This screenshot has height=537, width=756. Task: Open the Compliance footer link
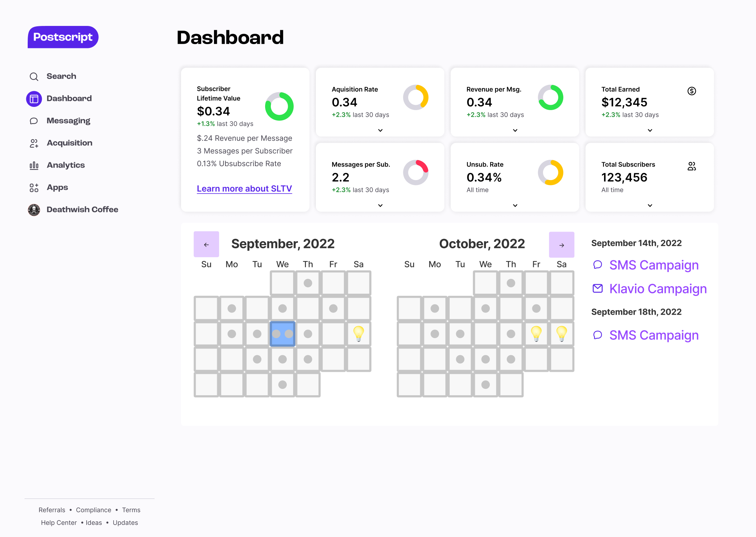tap(94, 510)
